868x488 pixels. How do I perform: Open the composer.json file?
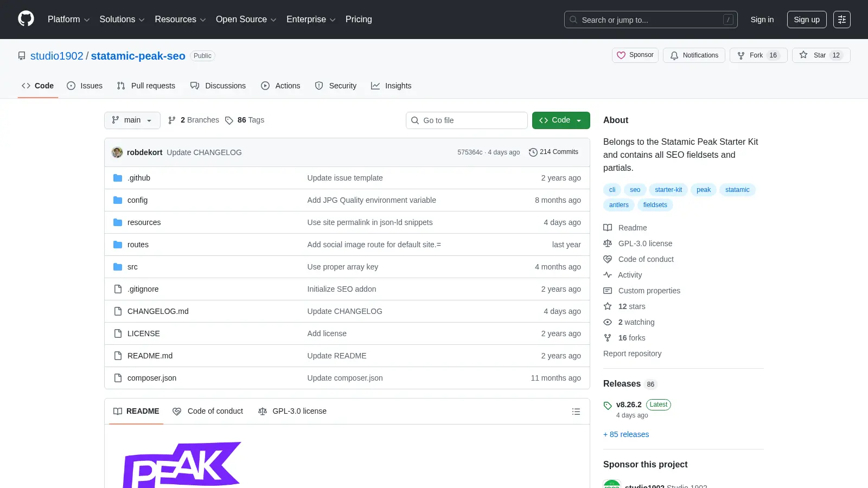152,378
